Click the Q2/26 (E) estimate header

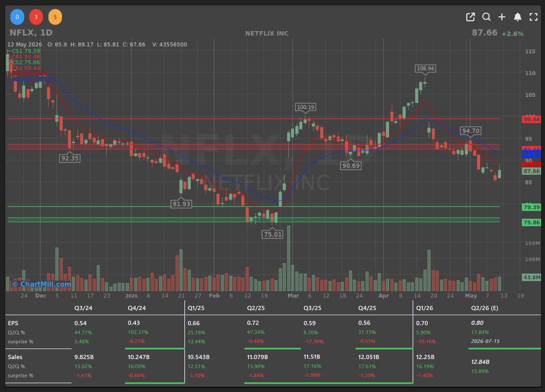(x=484, y=308)
